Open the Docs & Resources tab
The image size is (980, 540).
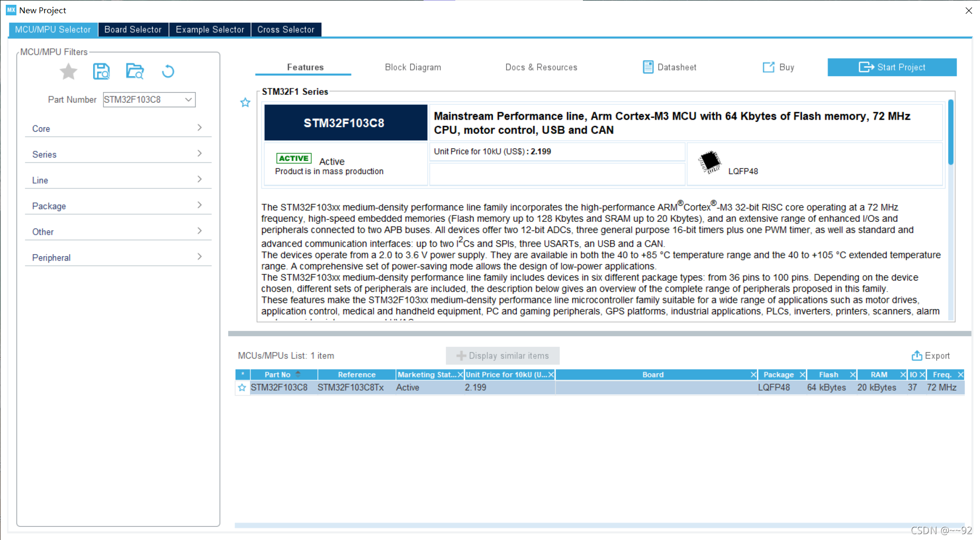pos(541,67)
